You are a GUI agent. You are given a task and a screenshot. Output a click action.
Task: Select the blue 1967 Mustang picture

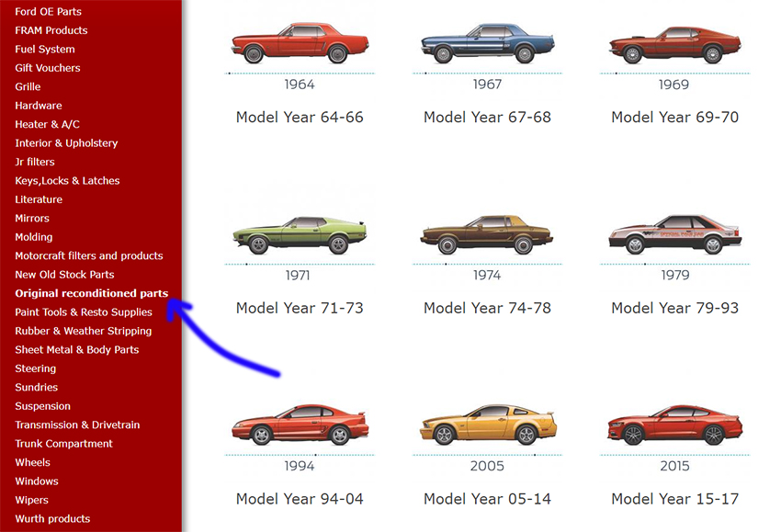[x=487, y=43]
